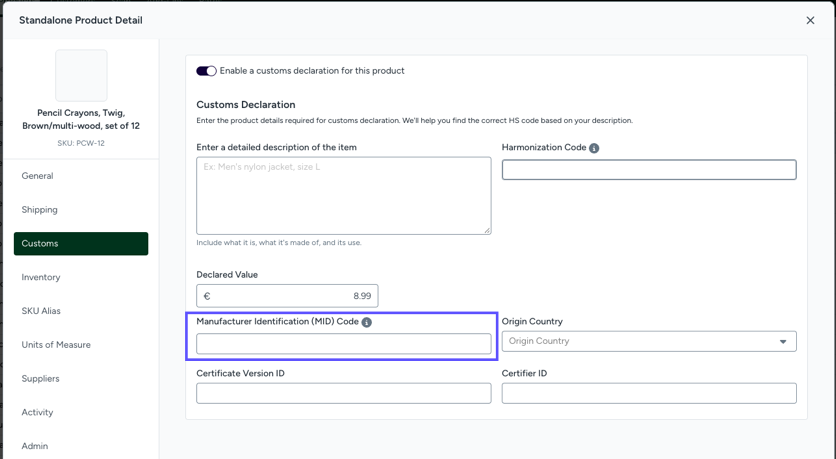Click the Pencil Crayons product title
Viewport: 836px width, 459px height.
coord(81,119)
